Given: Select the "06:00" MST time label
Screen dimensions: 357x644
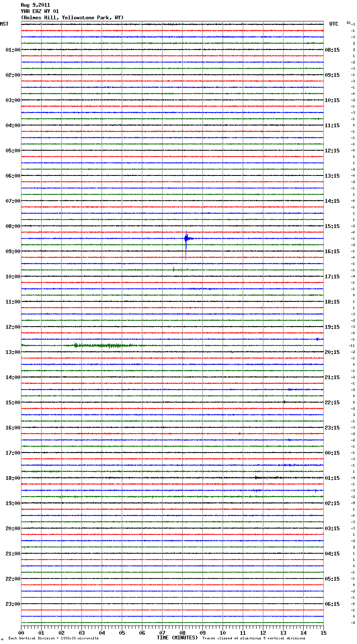Looking at the screenshot, I should coord(13,176).
